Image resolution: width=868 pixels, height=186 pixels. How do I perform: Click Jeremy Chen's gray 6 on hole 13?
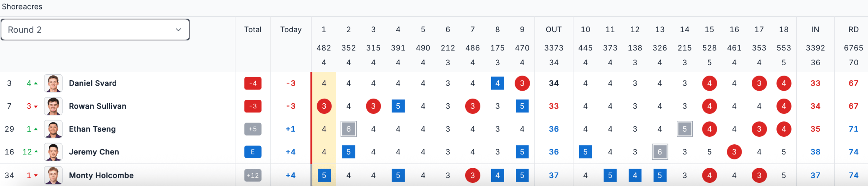tap(660, 152)
